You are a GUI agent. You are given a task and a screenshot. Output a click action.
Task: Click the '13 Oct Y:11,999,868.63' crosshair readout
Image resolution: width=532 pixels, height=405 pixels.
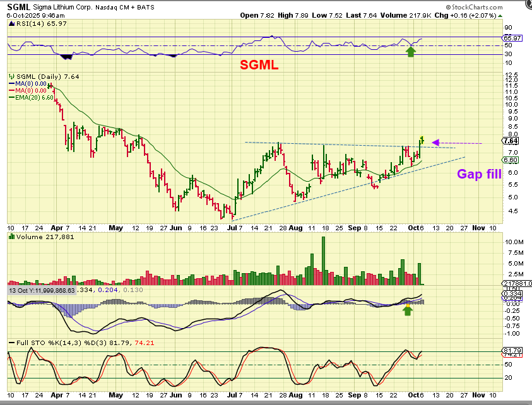click(x=42, y=290)
